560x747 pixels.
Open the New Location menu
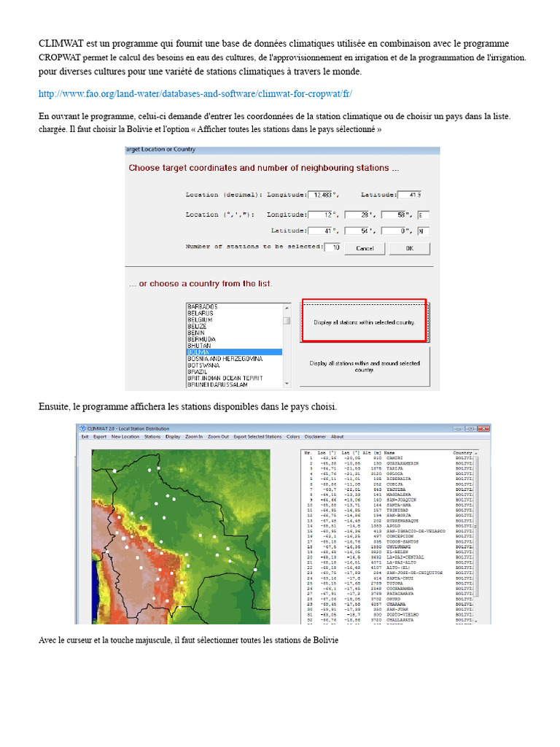(125, 437)
